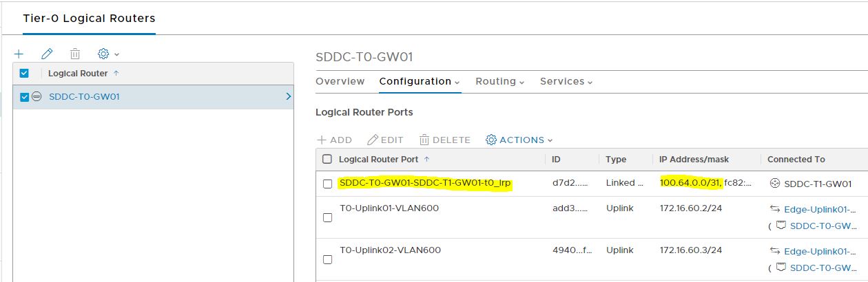
Task: Expand the Configuration dropdown tab
Action: coord(420,81)
